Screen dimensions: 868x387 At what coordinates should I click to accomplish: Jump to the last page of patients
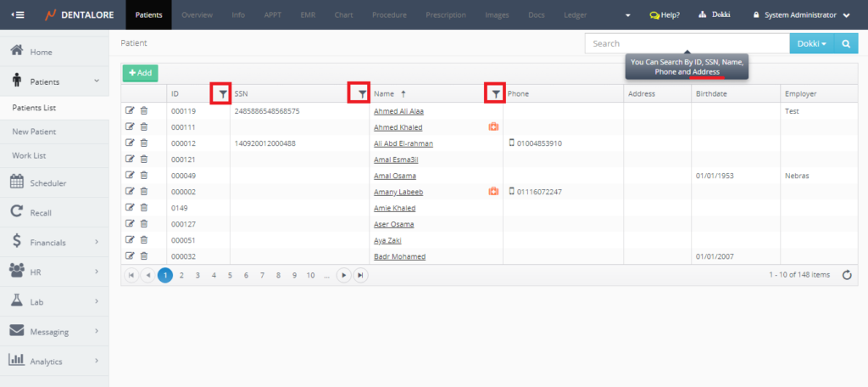click(360, 275)
